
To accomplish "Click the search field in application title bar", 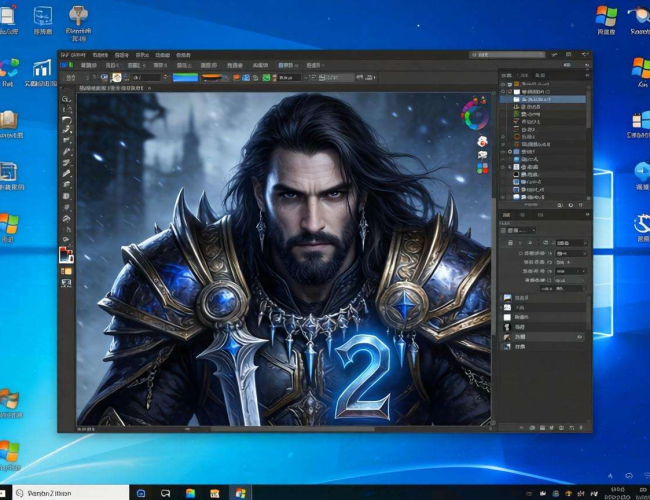I will point(507,55).
